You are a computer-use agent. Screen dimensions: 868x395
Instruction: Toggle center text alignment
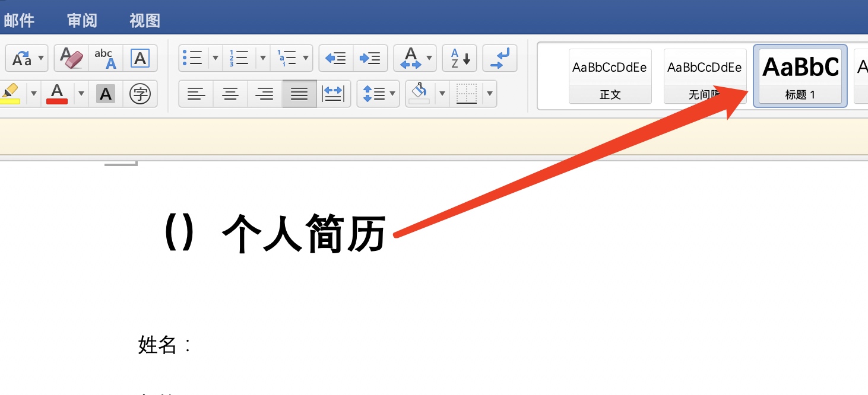click(x=230, y=94)
